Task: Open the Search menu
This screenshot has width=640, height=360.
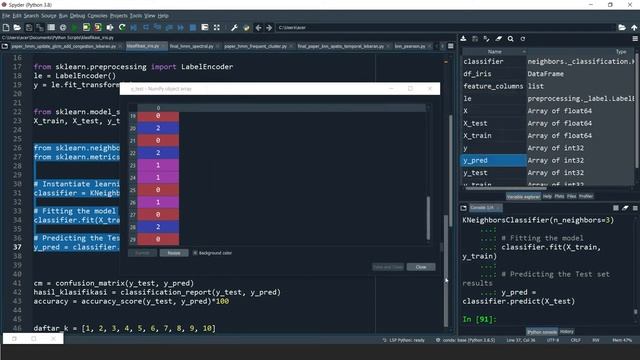Action: click(31, 16)
